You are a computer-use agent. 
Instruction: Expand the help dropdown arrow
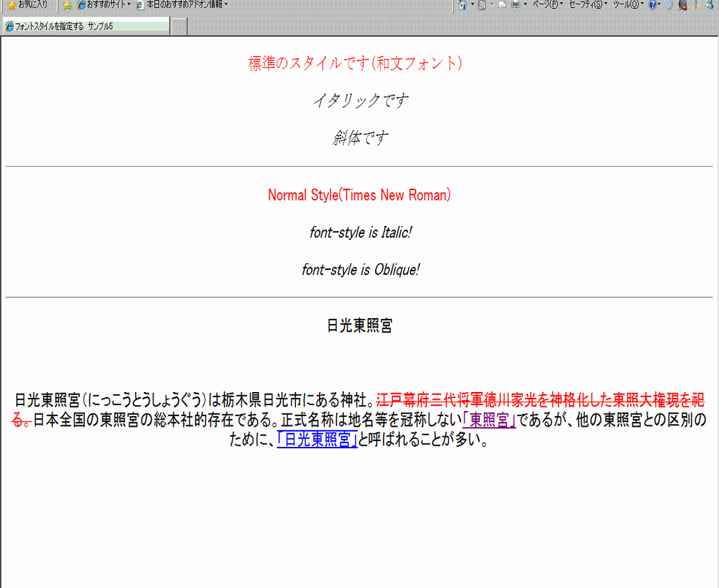tap(660, 4)
